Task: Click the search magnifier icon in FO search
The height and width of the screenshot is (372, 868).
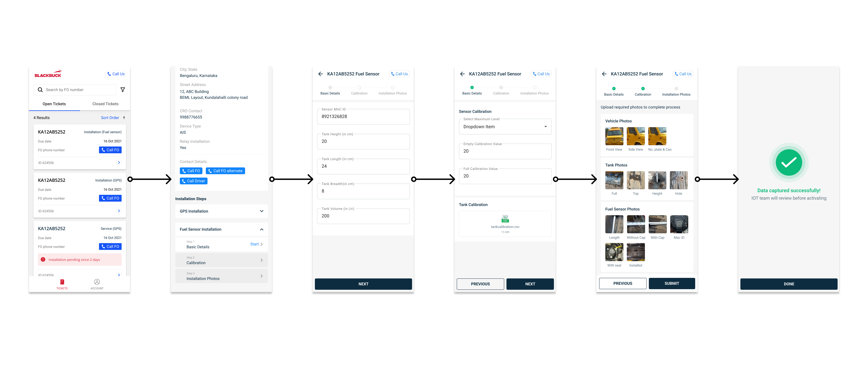Action: (40, 90)
